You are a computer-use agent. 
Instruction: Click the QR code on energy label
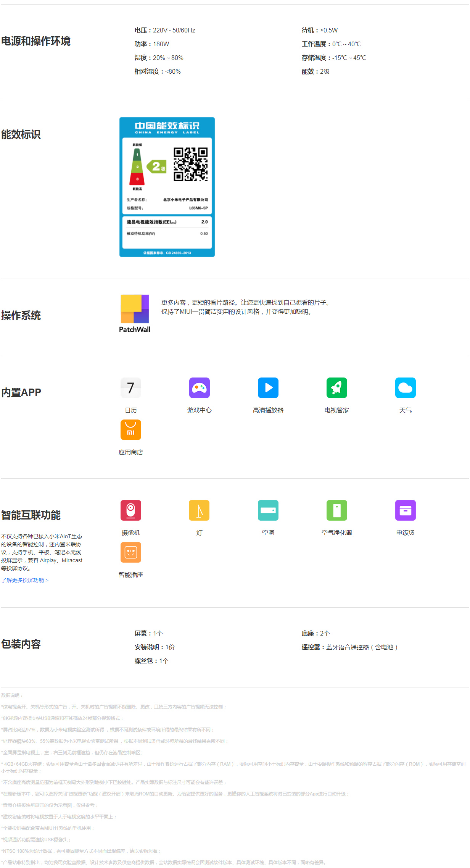tap(190, 164)
